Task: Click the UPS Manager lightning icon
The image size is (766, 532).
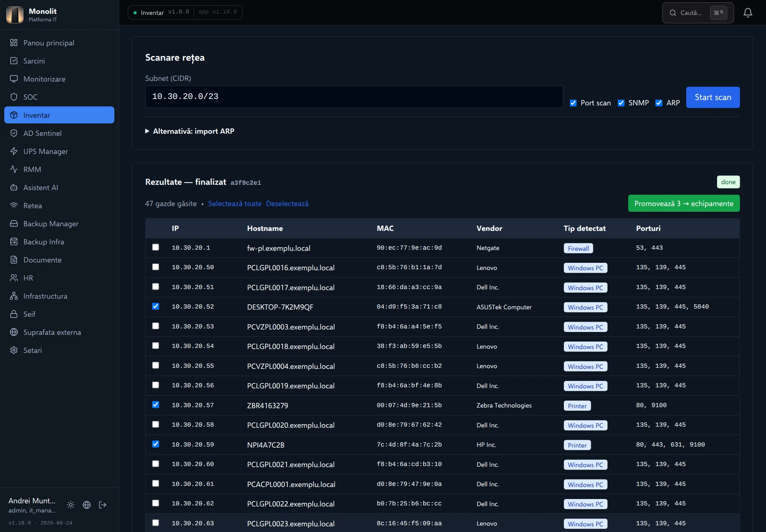Action: [14, 151]
